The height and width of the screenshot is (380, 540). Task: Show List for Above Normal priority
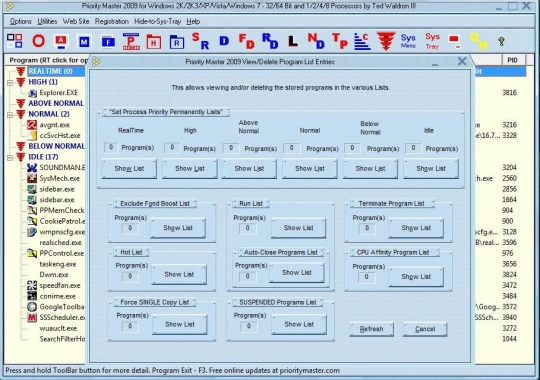pos(249,168)
